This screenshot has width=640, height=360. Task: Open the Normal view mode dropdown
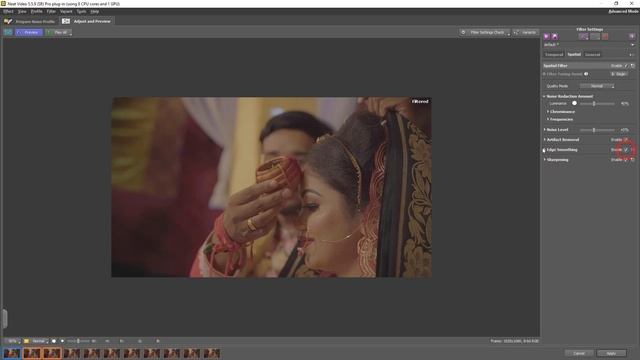tap(40, 341)
